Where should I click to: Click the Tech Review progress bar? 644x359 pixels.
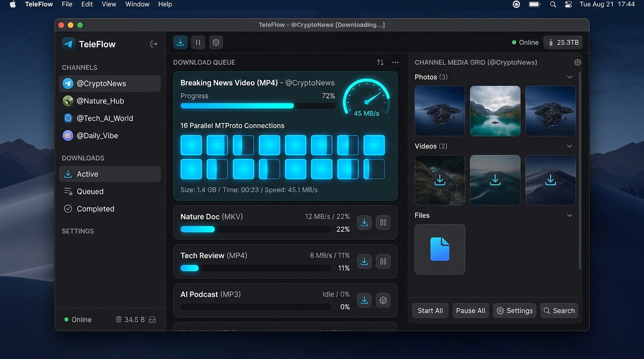pyautogui.click(x=256, y=268)
